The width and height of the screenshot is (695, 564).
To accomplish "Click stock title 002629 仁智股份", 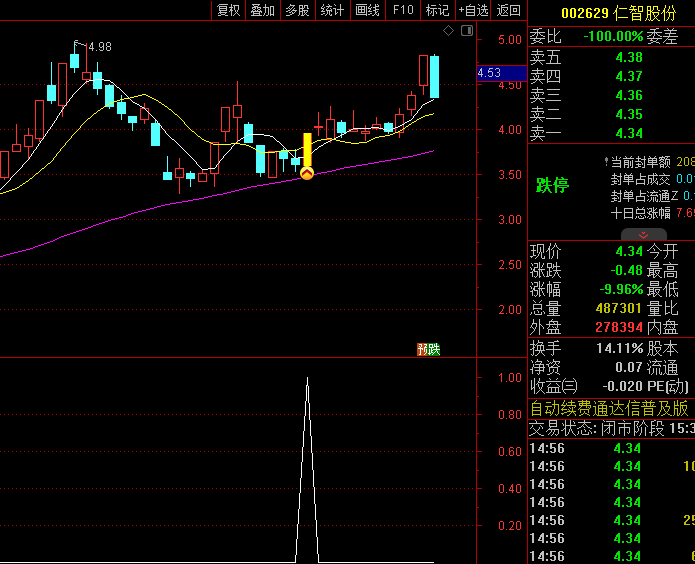I will pos(618,13).
